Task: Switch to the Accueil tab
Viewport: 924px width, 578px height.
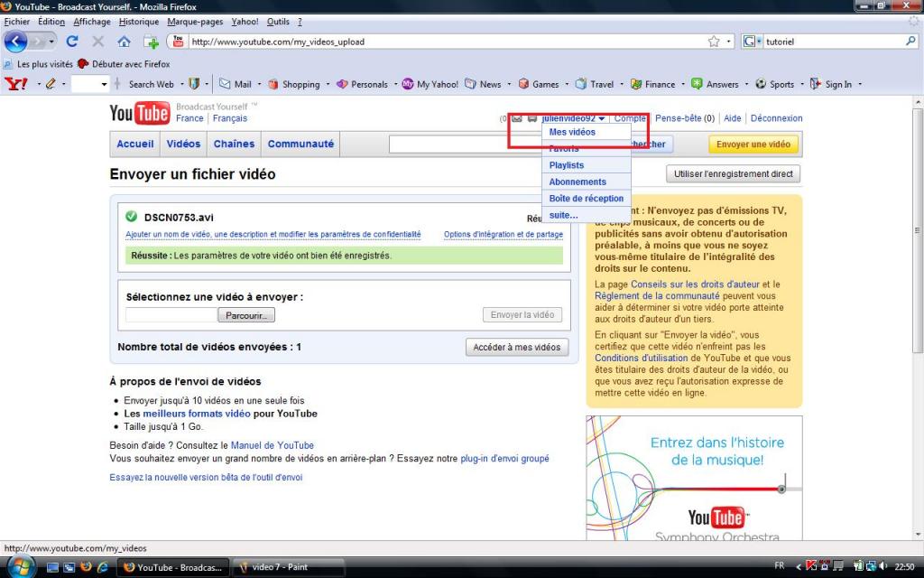Action: click(x=135, y=144)
